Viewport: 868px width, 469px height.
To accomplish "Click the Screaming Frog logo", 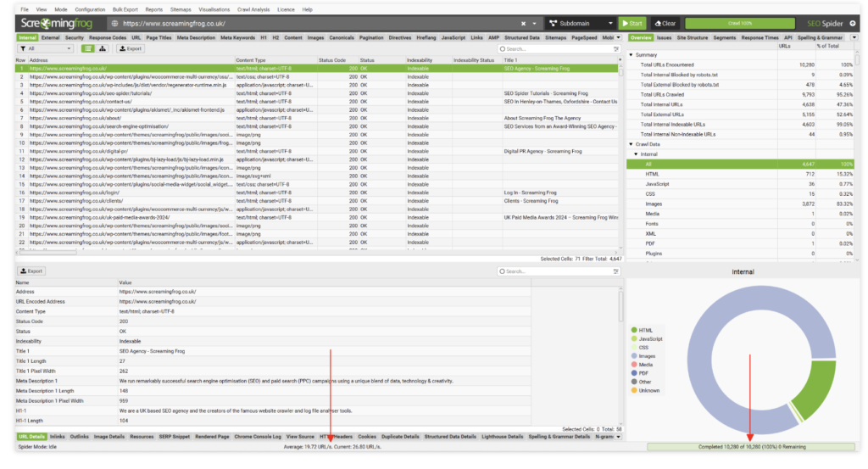I will [x=56, y=23].
